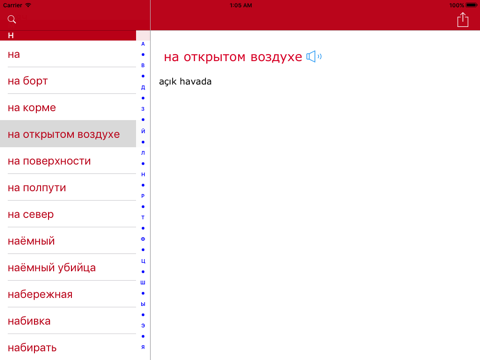Click the translation "açık havada"
The image size is (480, 360).
(x=185, y=82)
